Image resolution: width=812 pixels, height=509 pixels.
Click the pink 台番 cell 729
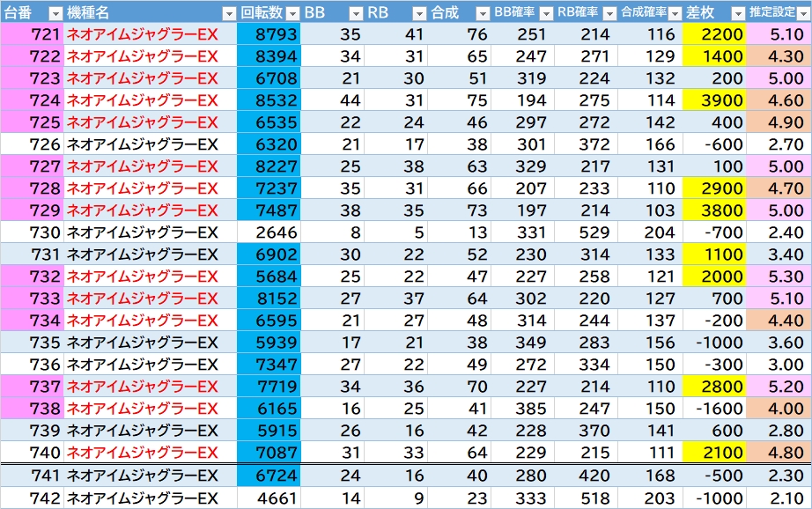[x=32, y=210]
